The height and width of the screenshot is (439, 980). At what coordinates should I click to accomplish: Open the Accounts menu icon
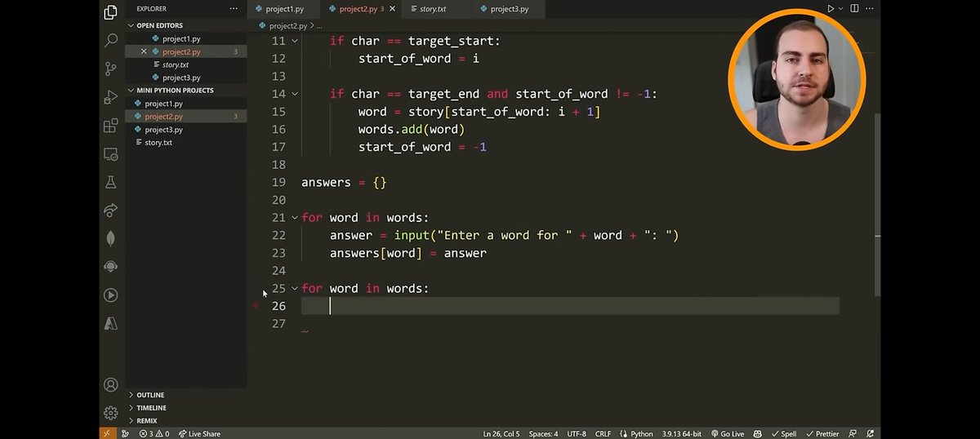pos(111,384)
